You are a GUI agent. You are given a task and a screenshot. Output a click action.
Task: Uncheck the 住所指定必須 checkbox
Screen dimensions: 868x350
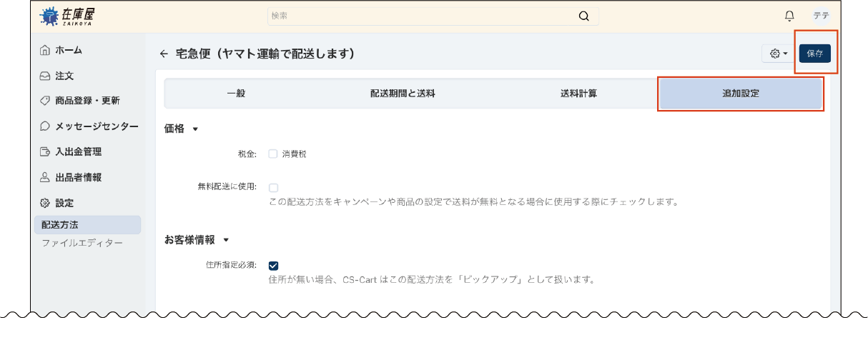pos(273,266)
